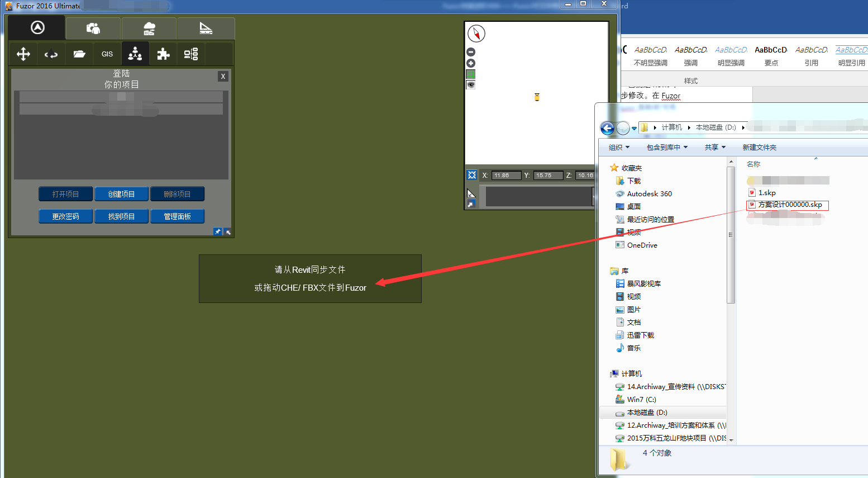
Task: Select Win7 (C:) drive
Action: [641, 399]
